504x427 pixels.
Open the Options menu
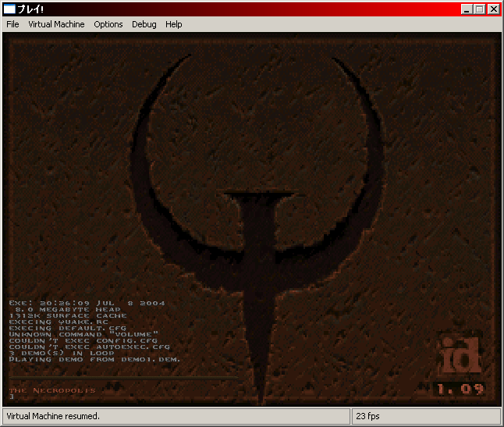pos(108,24)
